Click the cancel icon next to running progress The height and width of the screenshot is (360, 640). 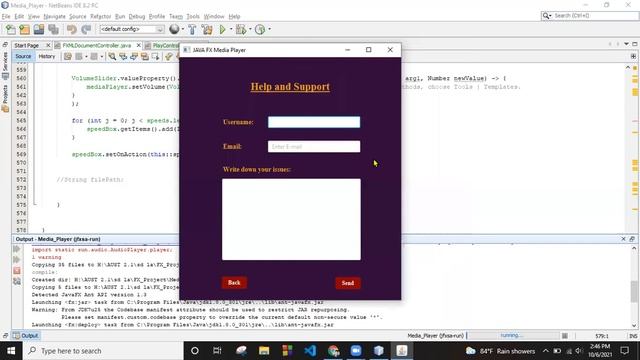[x=565, y=336]
